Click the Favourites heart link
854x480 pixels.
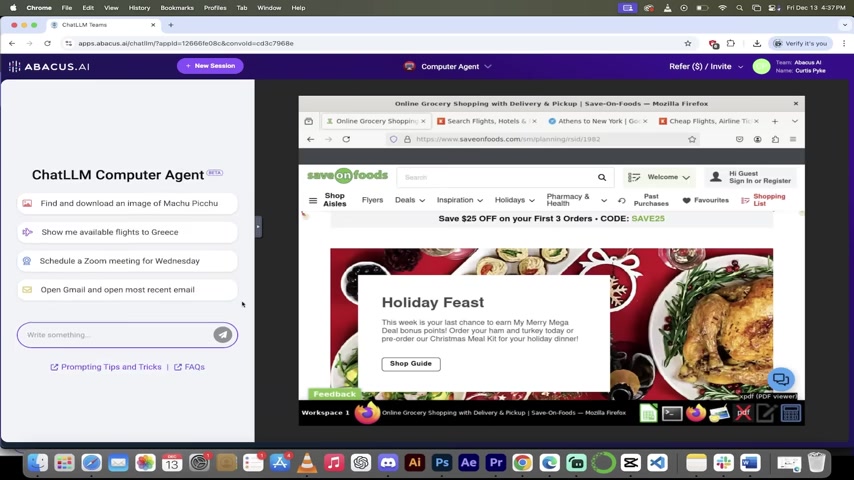click(x=706, y=200)
